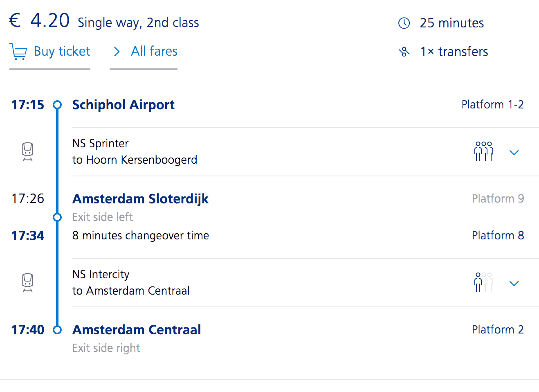Click the 'to Hoorn Kersenboogerd' direction text

135,160
